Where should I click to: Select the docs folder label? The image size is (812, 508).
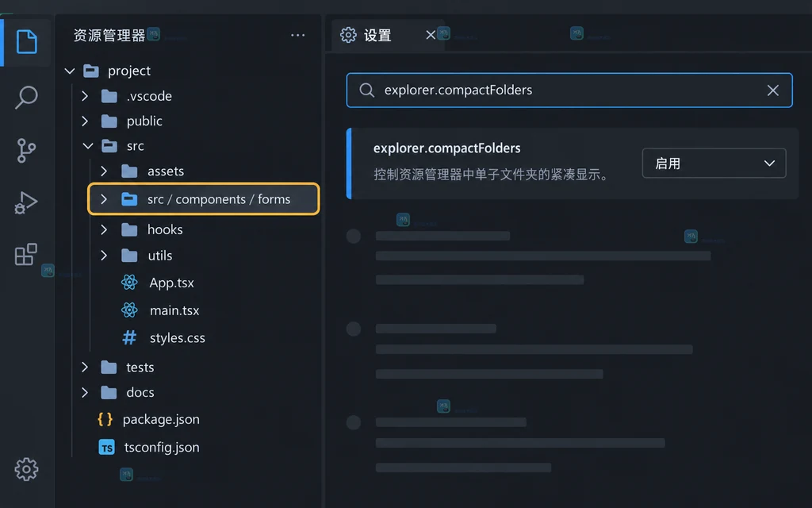coord(140,392)
